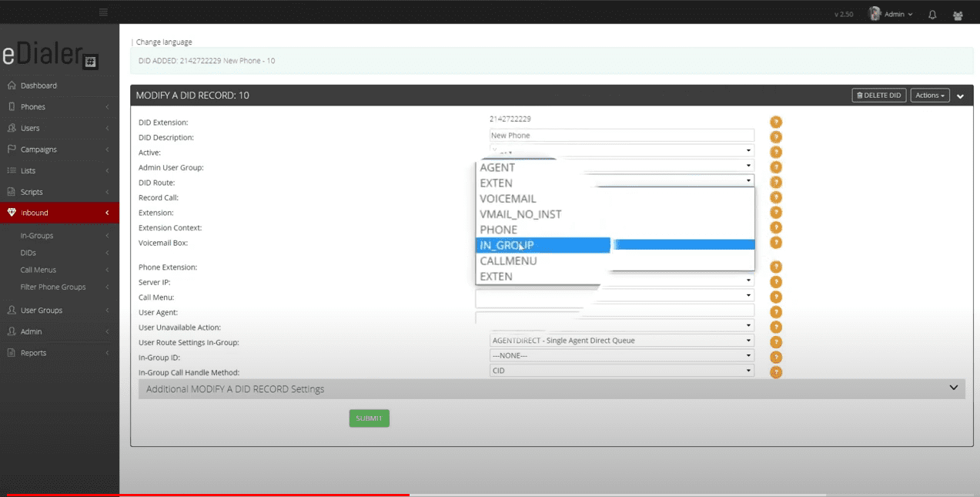
Task: Click the hamburger menu icon in top bar
Action: coord(103,12)
